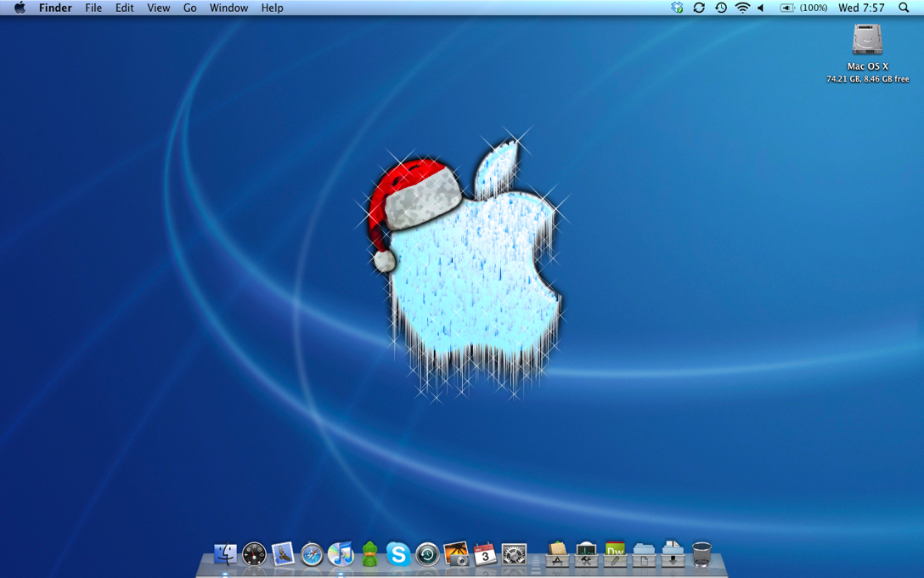924x578 pixels.
Task: Open the Dreamweaver Dw stack
Action: pyautogui.click(x=615, y=554)
